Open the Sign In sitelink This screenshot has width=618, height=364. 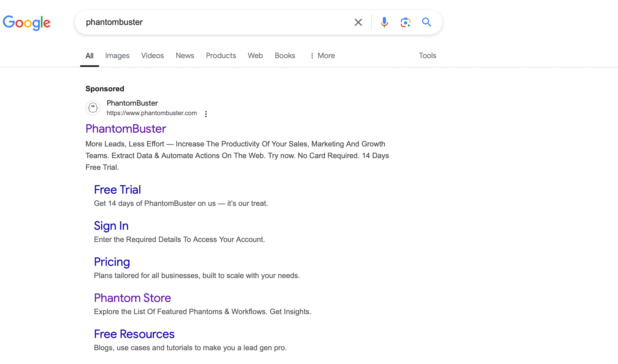pyautogui.click(x=111, y=226)
